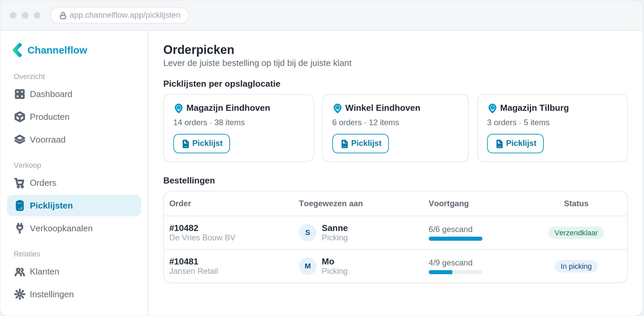Click the Instellingen gear icon
The image size is (644, 316).
pyautogui.click(x=20, y=294)
